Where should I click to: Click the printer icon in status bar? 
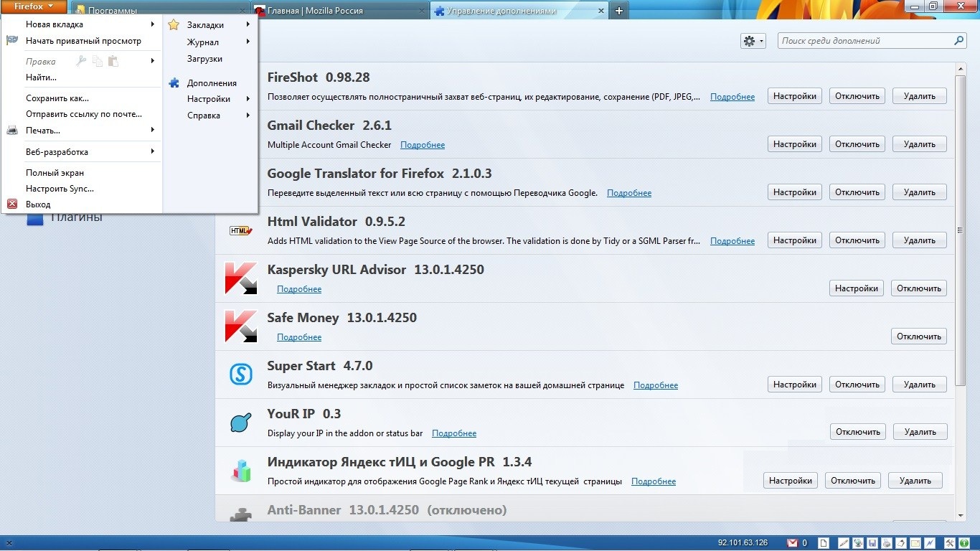click(887, 543)
